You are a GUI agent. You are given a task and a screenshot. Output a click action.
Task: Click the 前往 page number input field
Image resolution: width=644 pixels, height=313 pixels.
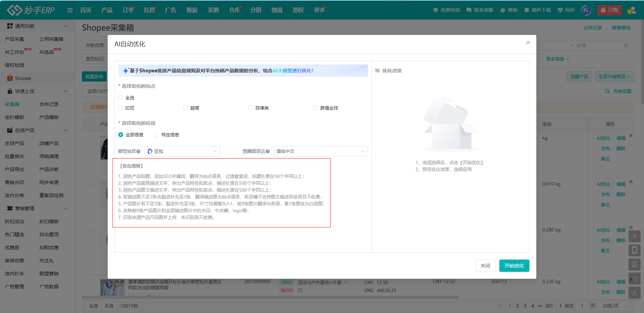pyautogui.click(x=582, y=306)
